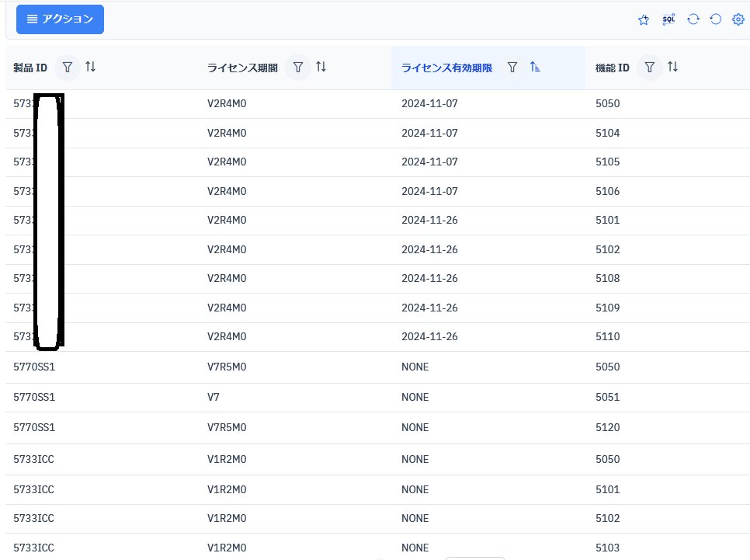This screenshot has height=560, width=750.
Task: Open the settings gear icon
Action: tap(738, 19)
